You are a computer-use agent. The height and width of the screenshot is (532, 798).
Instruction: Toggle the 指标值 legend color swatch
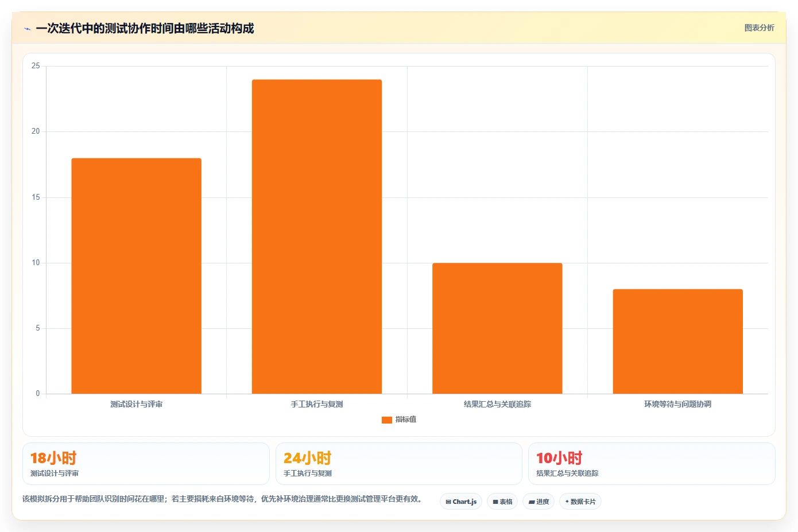[x=386, y=420]
